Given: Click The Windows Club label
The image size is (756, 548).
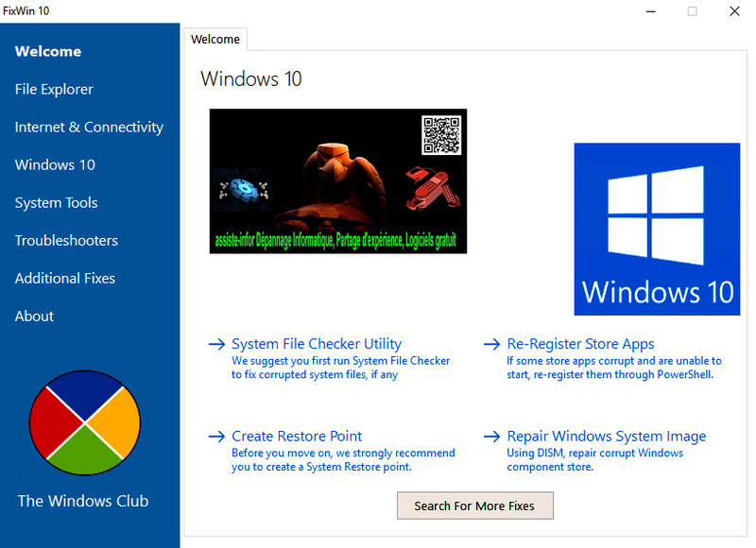Looking at the screenshot, I should (83, 501).
